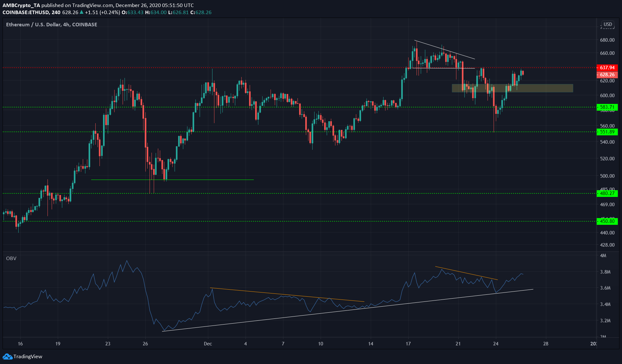Viewport: 622px width, 364px height.
Task: Click the 428.00 price axis label
Action: 607,245
